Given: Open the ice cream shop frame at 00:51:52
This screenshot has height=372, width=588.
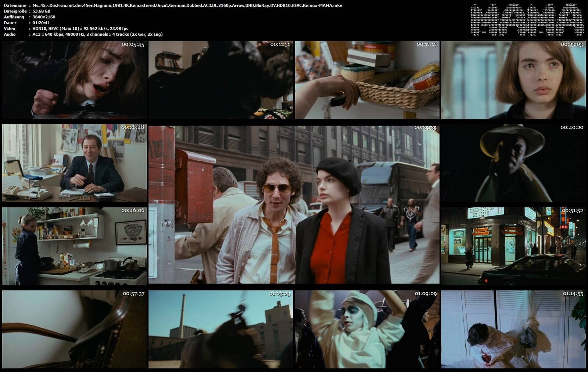Looking at the screenshot, I should pyautogui.click(x=513, y=246).
